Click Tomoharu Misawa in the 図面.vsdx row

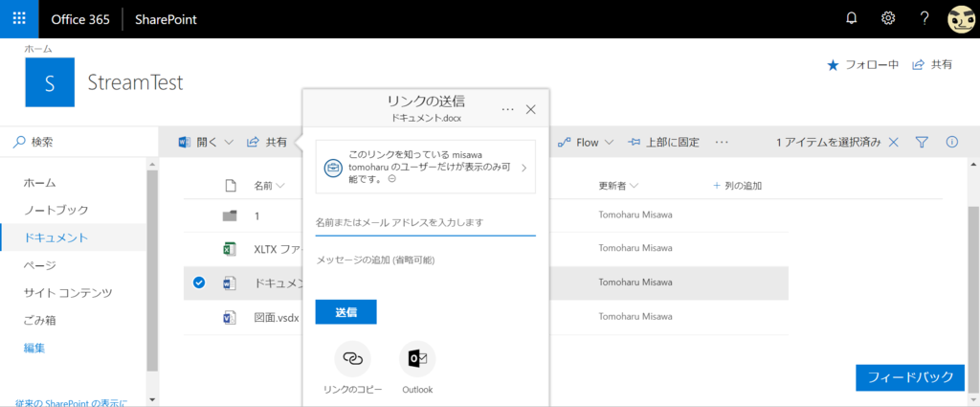click(x=635, y=317)
